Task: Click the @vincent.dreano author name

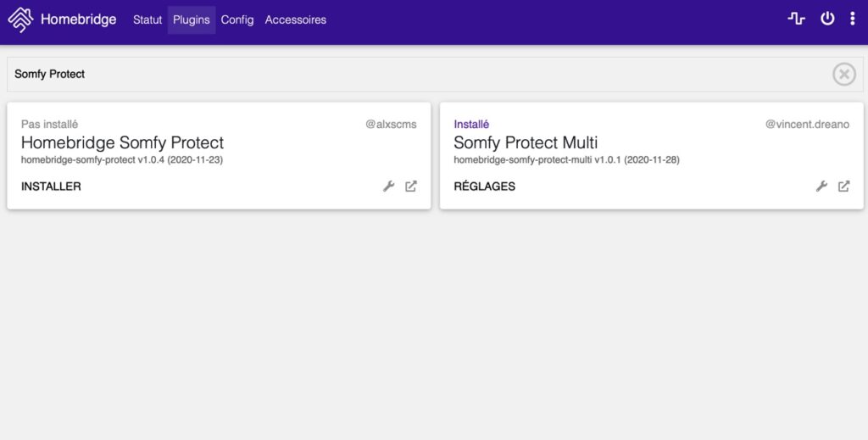Action: pyautogui.click(x=807, y=125)
